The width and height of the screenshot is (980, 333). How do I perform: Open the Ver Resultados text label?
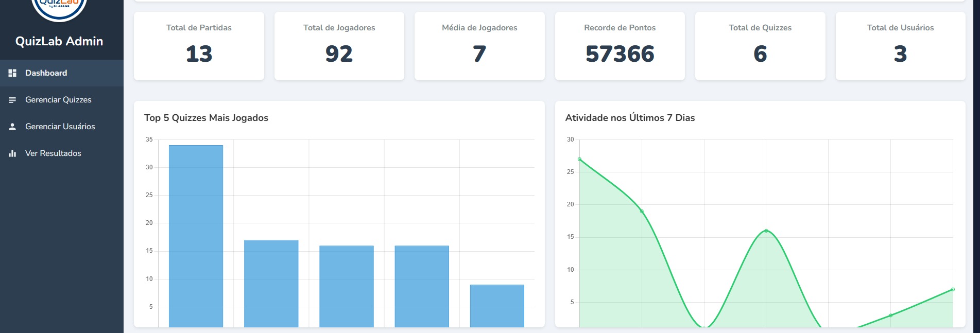53,153
